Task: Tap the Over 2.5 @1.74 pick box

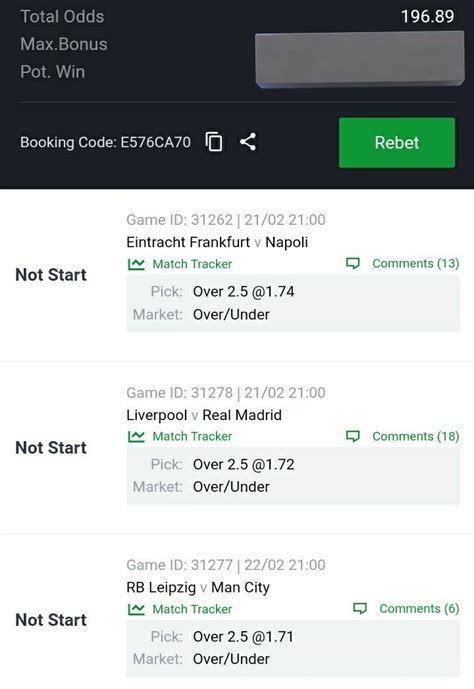Action: 293,303
